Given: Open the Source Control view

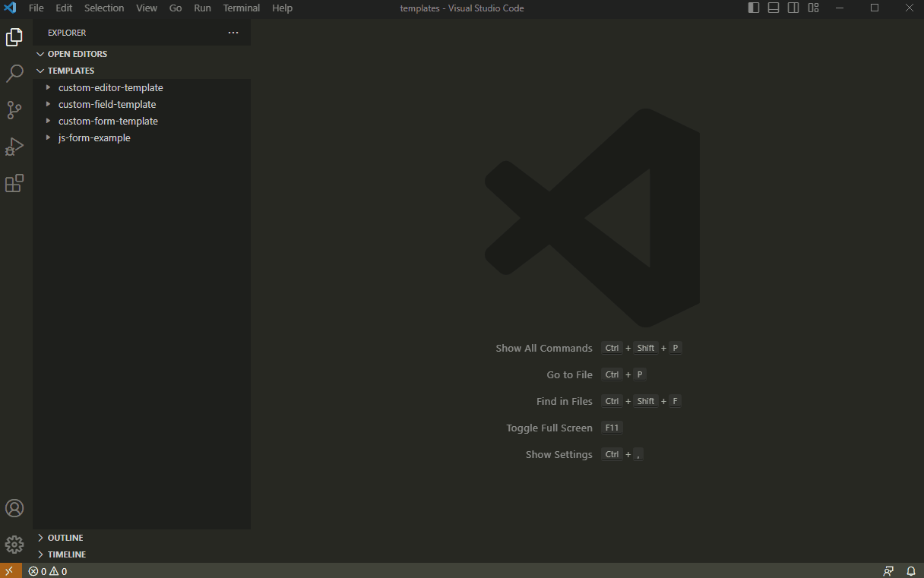Looking at the screenshot, I should [14, 109].
